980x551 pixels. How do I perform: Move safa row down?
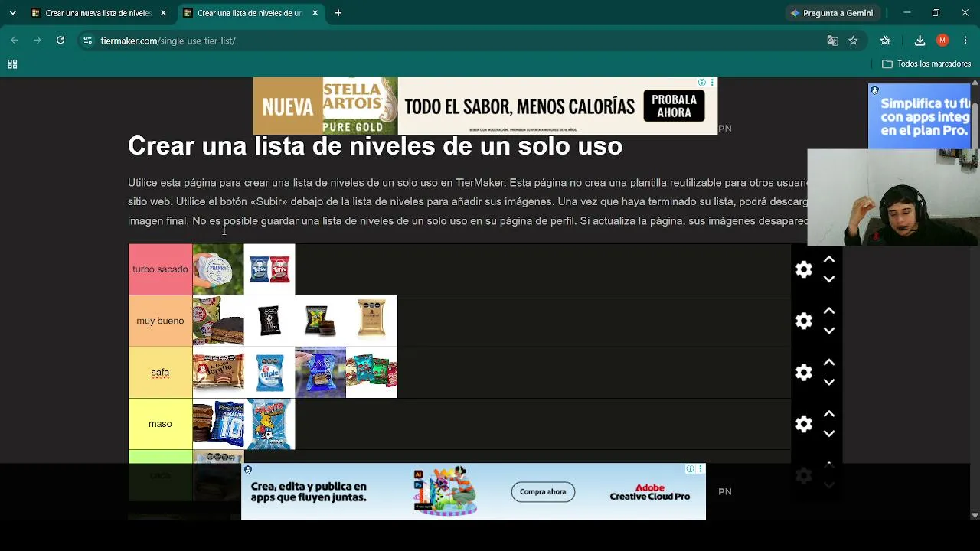click(828, 382)
